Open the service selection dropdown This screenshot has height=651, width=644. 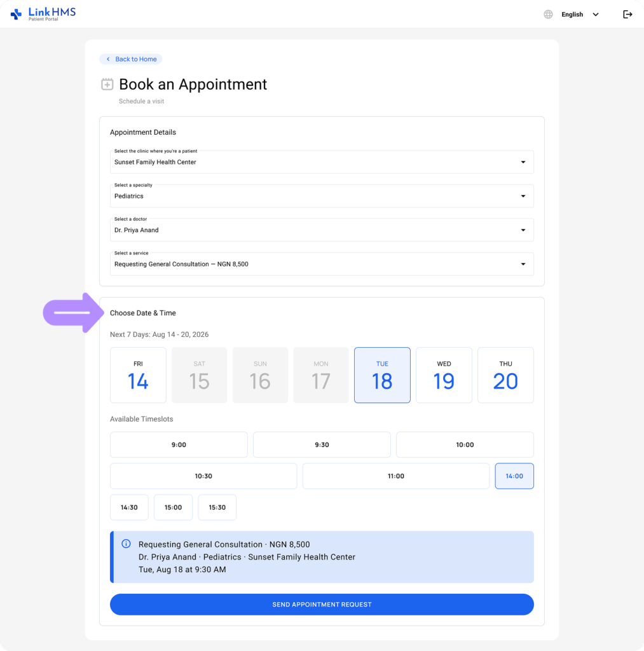(x=322, y=264)
